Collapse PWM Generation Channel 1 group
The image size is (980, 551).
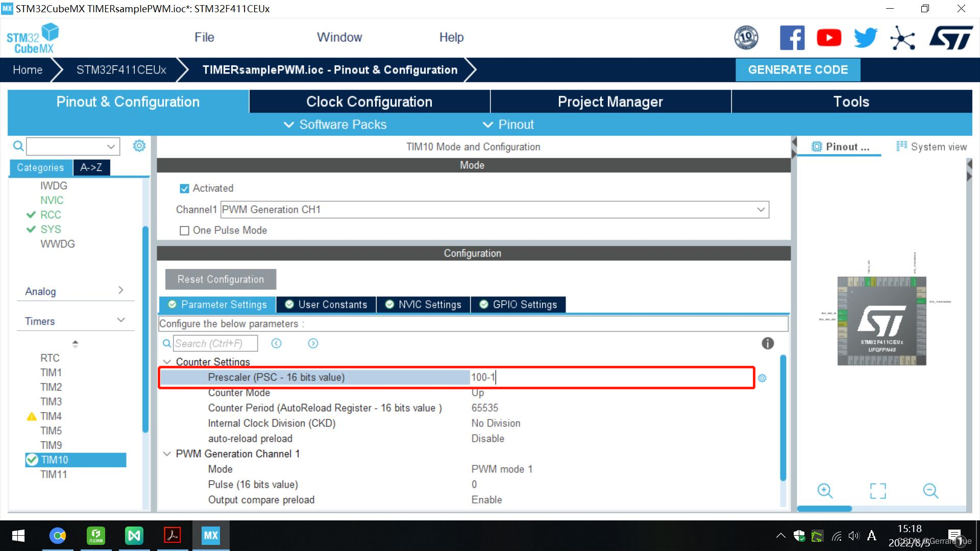(x=167, y=454)
